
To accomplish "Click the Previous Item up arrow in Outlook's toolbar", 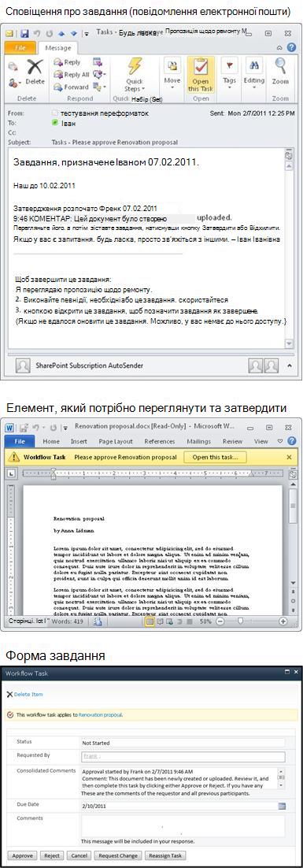I will click(x=61, y=34).
